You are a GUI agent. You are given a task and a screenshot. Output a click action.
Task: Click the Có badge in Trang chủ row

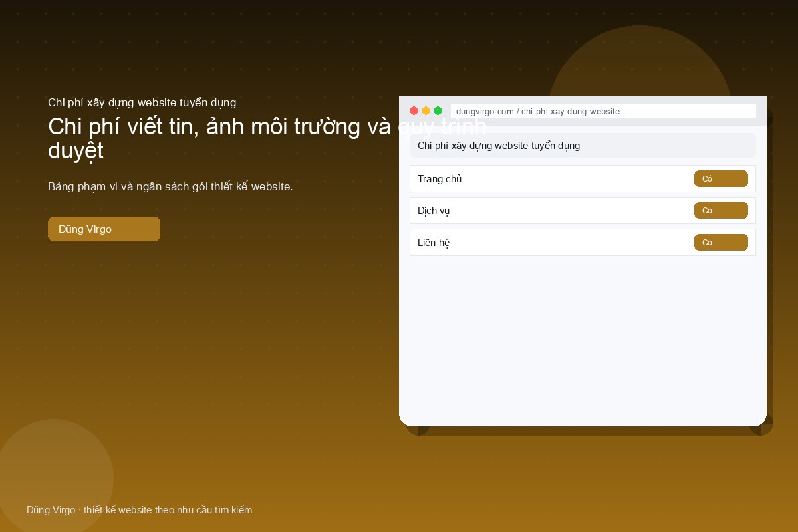[x=721, y=179]
